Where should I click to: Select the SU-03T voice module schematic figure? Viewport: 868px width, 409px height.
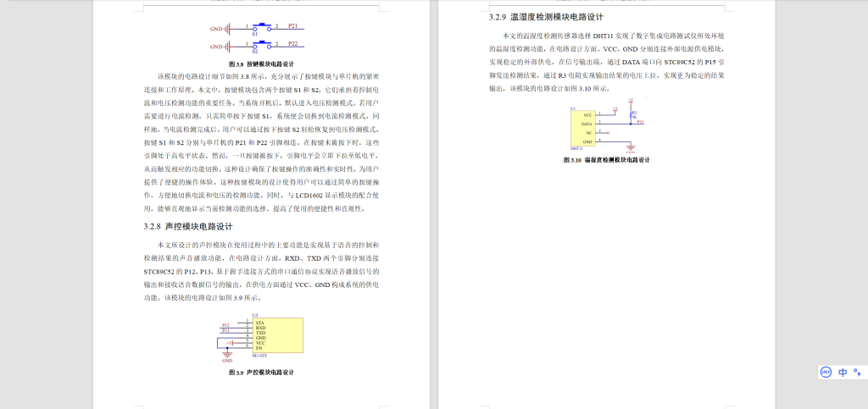tap(260, 338)
